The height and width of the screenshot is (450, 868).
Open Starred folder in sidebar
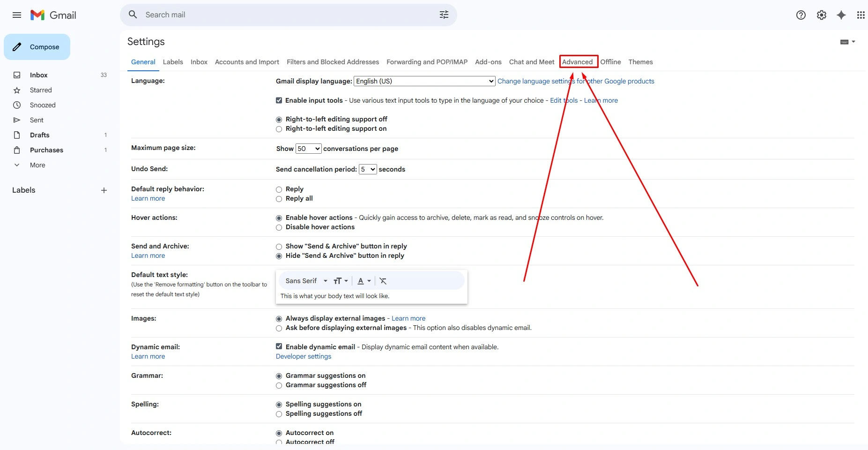[x=41, y=90]
